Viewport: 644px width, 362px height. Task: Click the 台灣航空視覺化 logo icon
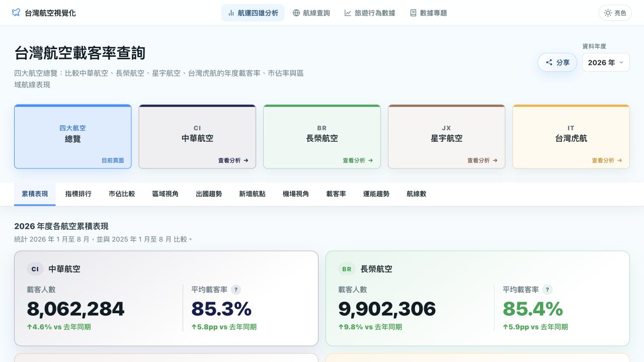(16, 13)
